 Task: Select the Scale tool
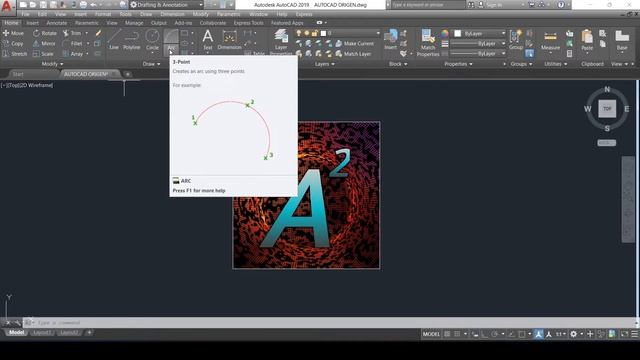[43, 54]
